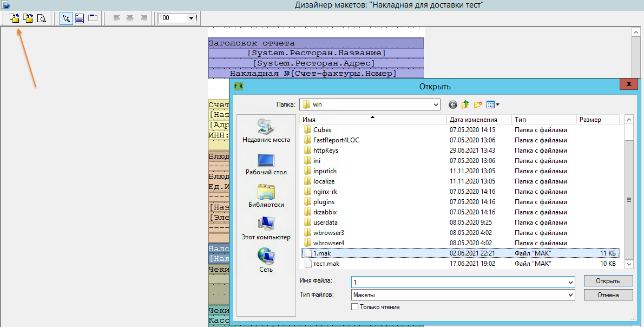Enable the Только чтение checkbox
The width and height of the screenshot is (644, 327).
[x=355, y=307]
